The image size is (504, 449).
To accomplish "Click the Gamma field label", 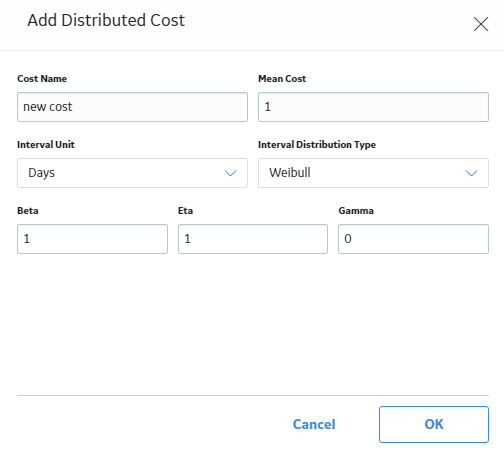I will (x=356, y=211).
